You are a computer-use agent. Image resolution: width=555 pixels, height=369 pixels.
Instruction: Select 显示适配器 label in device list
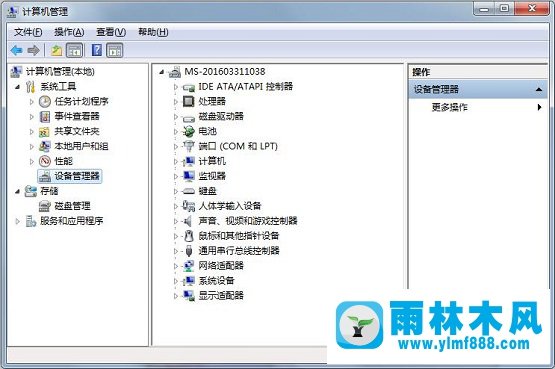click(x=221, y=296)
